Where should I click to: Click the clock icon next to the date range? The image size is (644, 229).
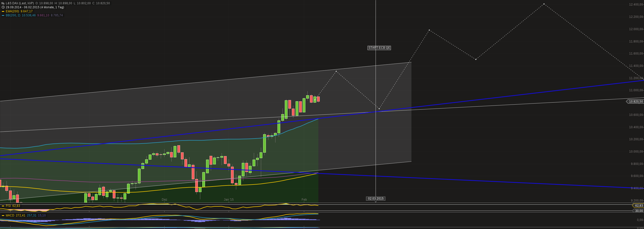(3, 7)
